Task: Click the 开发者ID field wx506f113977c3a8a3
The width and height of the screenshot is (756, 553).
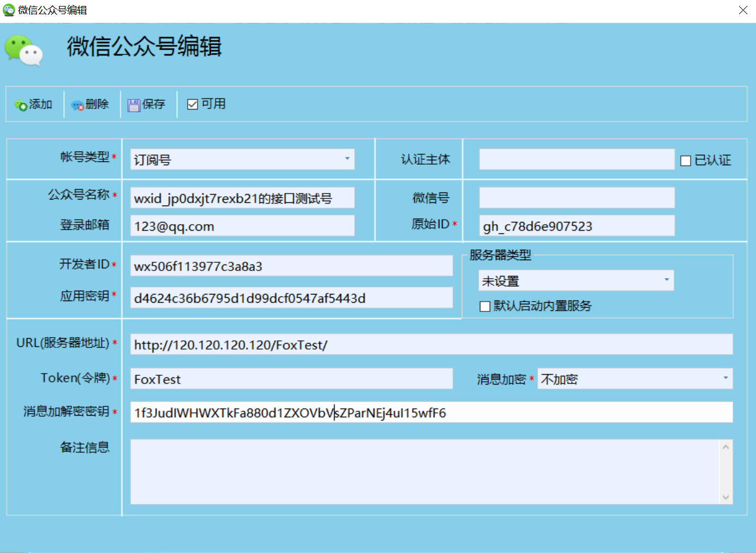Action: click(291, 266)
